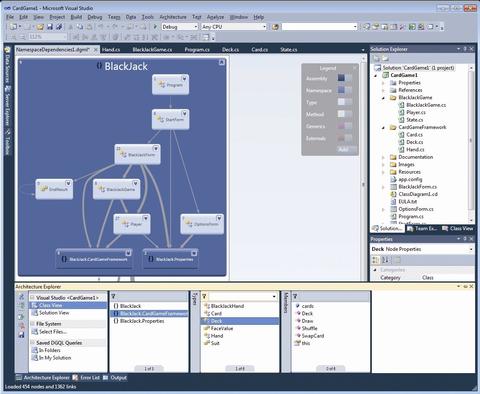480x394 pixels.
Task: Select the Shuffle member in Members list
Action: point(309,328)
